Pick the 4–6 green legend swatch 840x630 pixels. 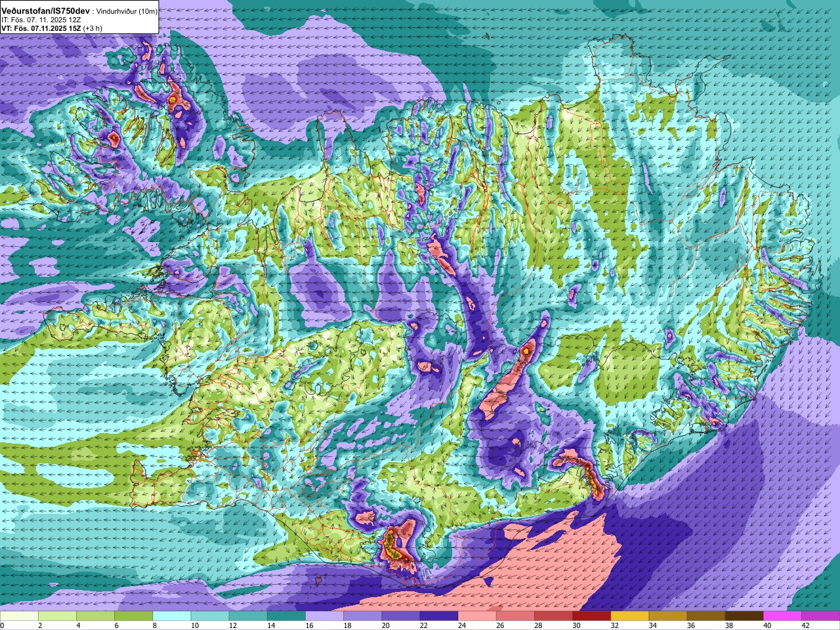coord(96,616)
